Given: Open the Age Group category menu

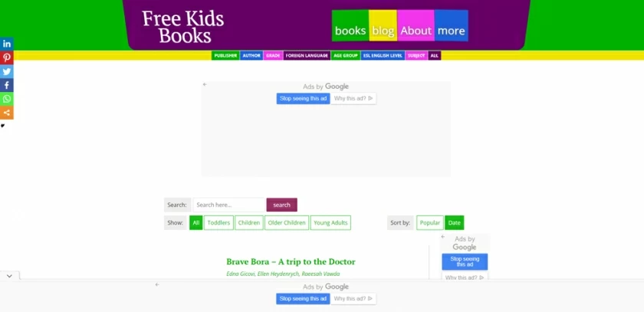Looking at the screenshot, I should [345, 56].
